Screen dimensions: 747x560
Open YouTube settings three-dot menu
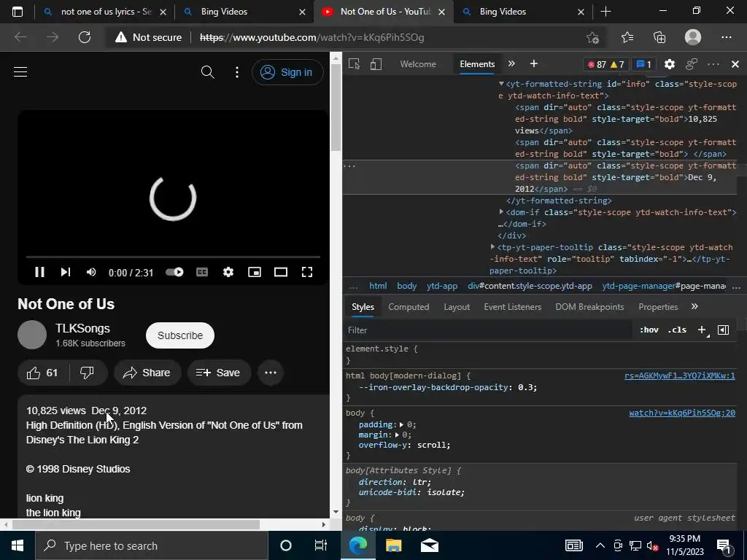pyautogui.click(x=237, y=72)
